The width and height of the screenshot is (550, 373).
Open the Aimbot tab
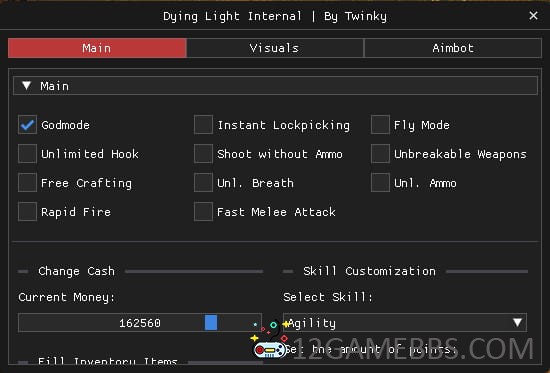pos(453,48)
